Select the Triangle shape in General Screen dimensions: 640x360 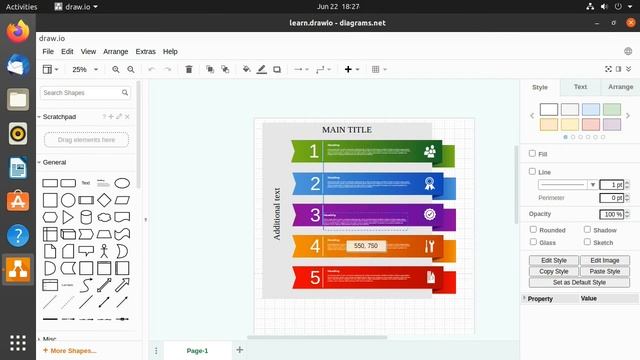pyautogui.click(x=68, y=217)
